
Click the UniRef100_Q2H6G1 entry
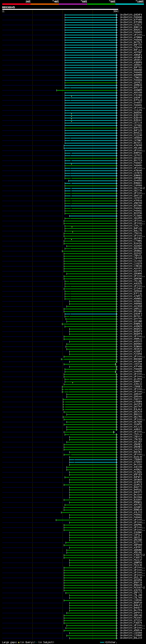(x=131, y=301)
